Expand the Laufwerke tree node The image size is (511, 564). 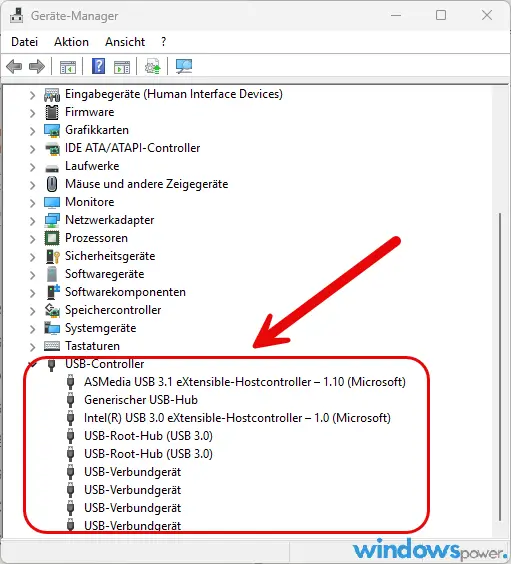coord(32,167)
